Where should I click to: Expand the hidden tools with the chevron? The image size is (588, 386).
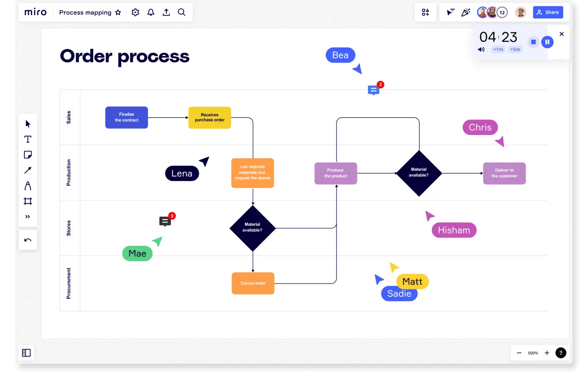(28, 216)
